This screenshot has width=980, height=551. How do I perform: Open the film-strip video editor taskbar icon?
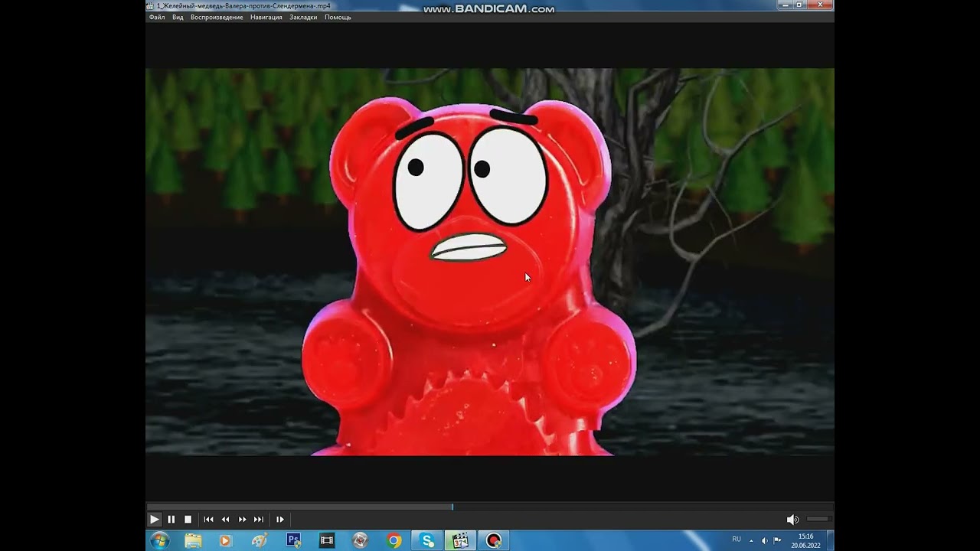point(327,540)
